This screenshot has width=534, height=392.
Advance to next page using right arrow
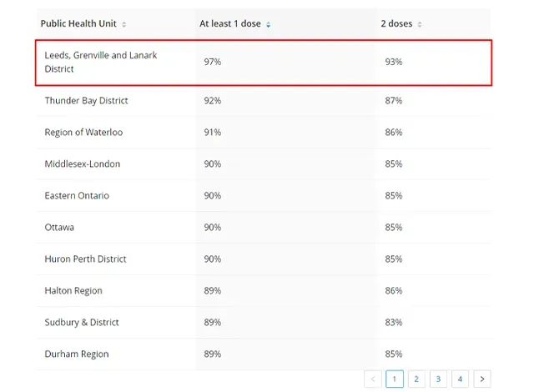tap(481, 379)
